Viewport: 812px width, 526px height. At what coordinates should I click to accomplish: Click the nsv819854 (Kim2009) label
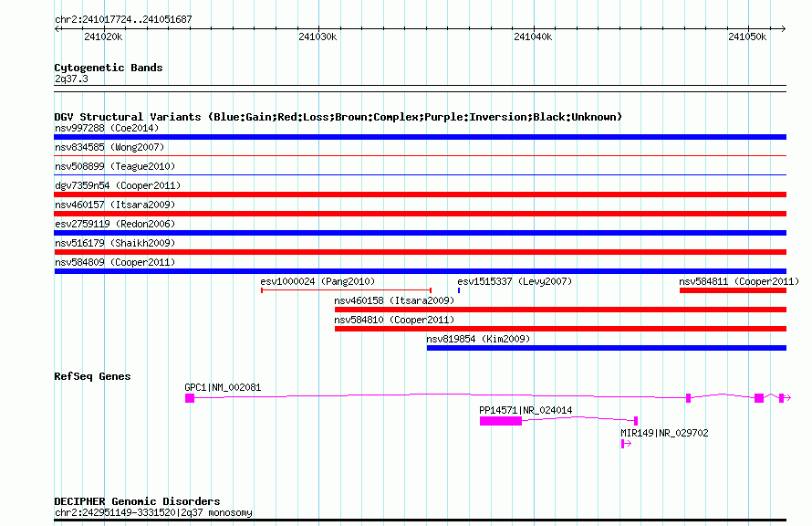478,339
